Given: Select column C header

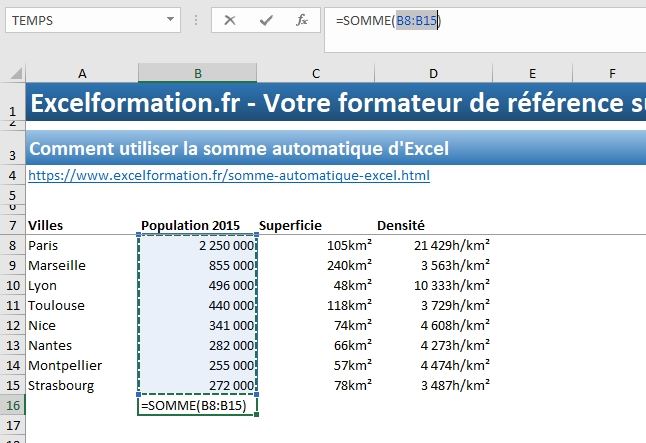Looking at the screenshot, I should click(x=316, y=73).
